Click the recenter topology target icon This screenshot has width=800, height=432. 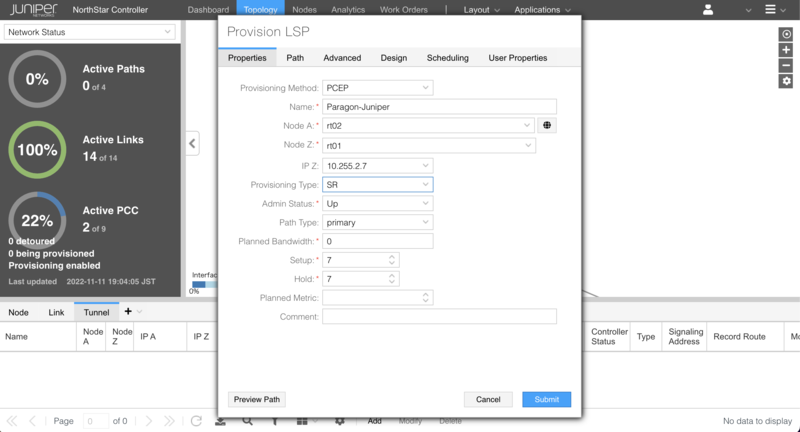[786, 34]
